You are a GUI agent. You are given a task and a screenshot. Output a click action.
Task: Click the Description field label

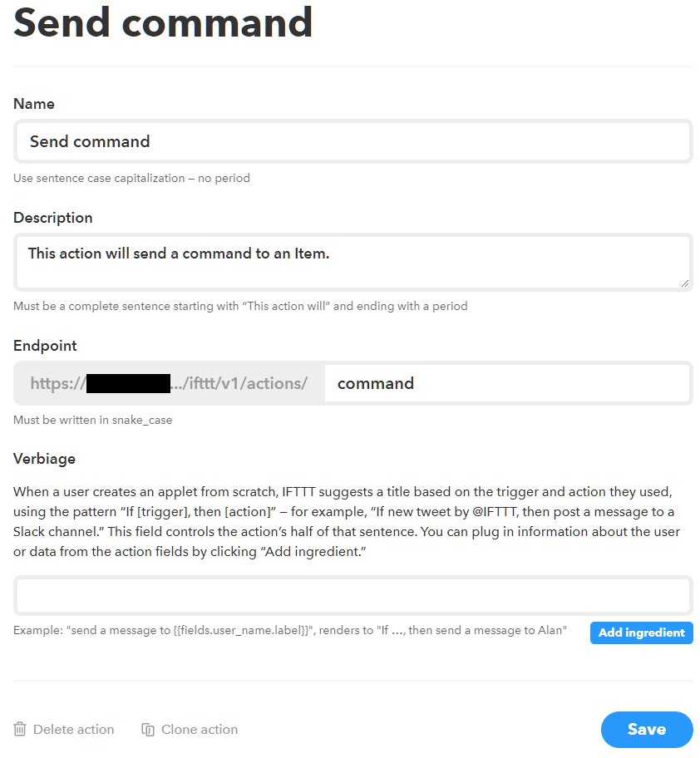coord(53,218)
